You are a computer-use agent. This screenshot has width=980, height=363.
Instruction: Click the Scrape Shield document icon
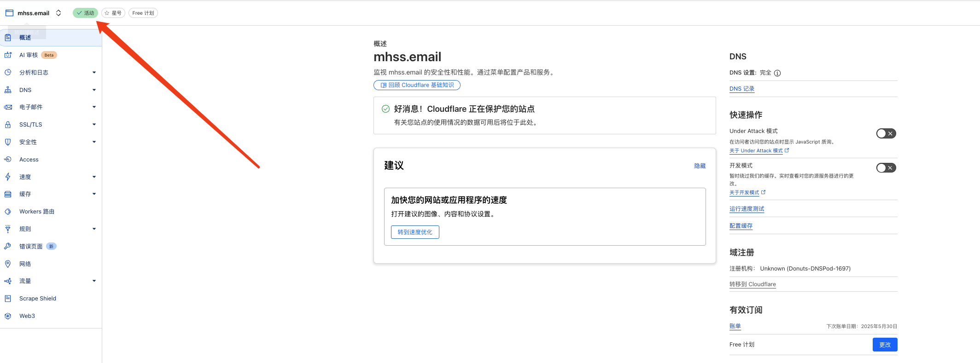8,299
